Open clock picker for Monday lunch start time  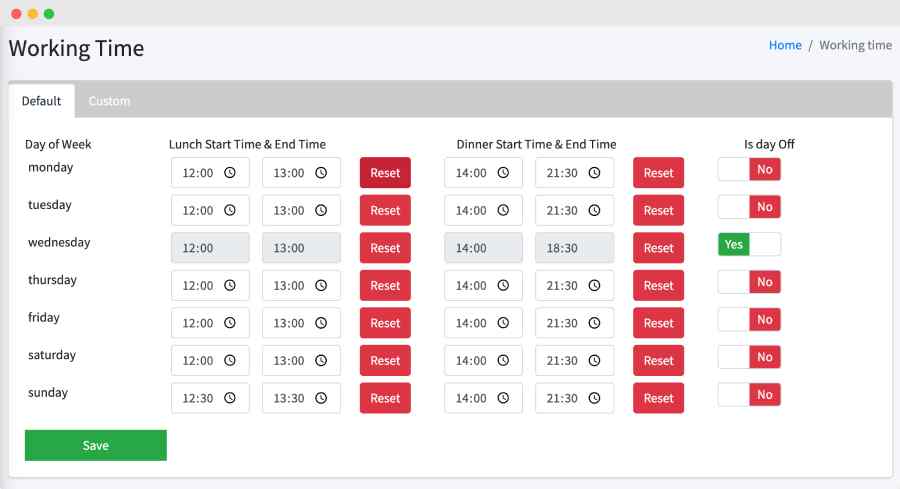pos(230,173)
